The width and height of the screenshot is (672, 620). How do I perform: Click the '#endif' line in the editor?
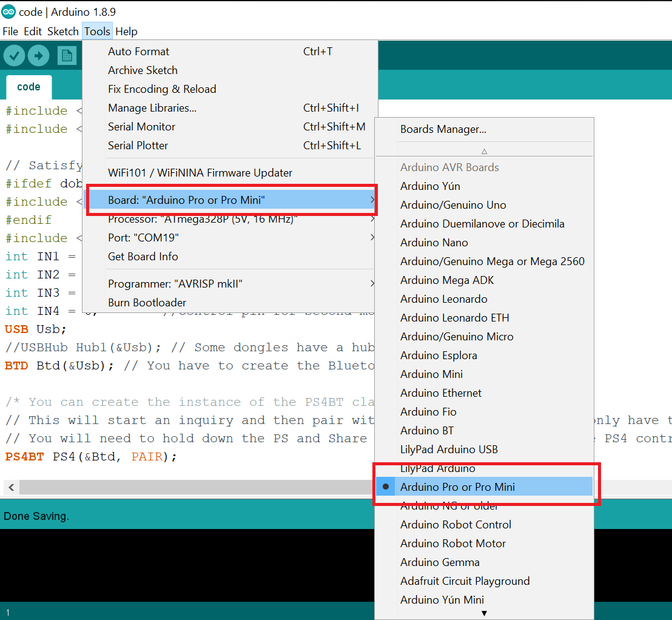29,220
